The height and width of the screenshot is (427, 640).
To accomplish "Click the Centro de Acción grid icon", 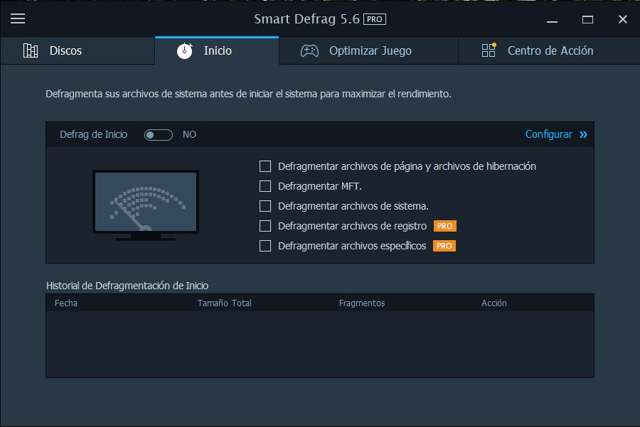I will (x=489, y=50).
